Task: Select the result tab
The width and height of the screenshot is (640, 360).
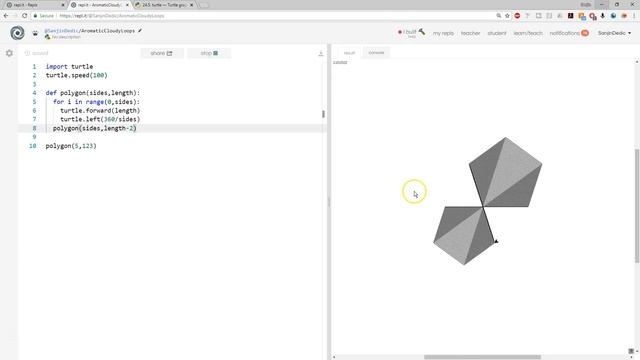Action: 349,53
